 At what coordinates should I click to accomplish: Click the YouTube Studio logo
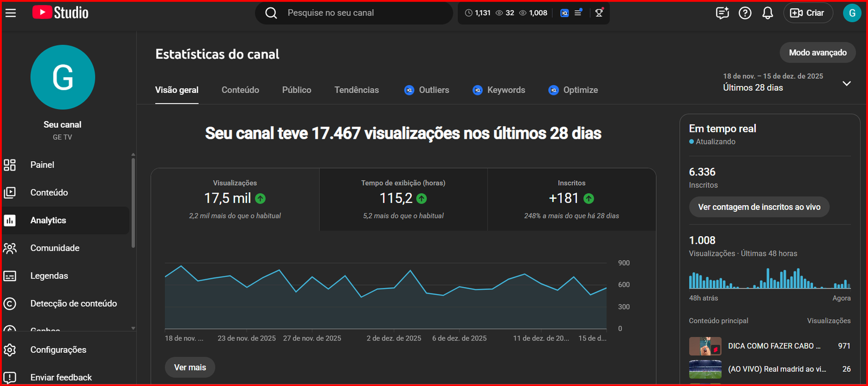60,12
